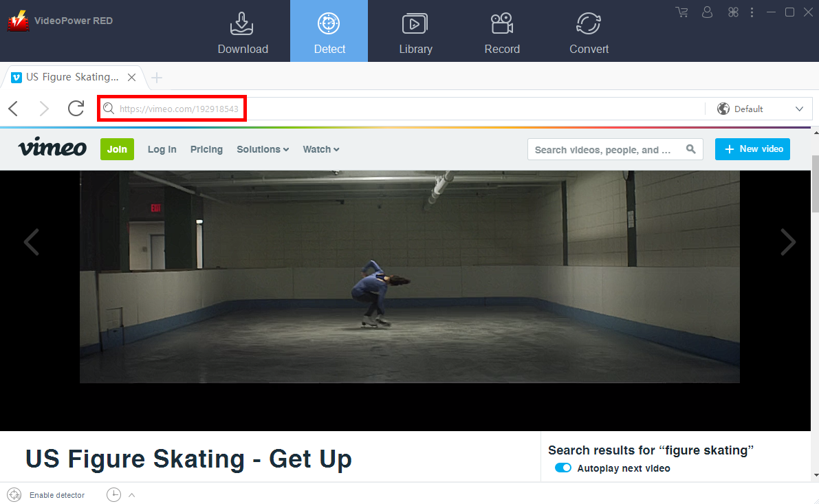Go to next video with right arrow
This screenshot has height=504, width=819.
click(787, 241)
